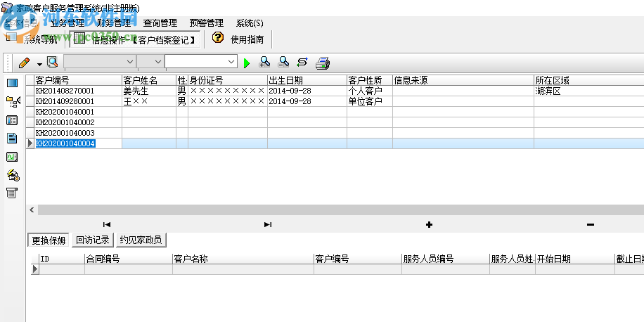The width and height of the screenshot is (644, 322).
Task: Click the 客户编号 column header in the top grid
Action: click(78, 79)
